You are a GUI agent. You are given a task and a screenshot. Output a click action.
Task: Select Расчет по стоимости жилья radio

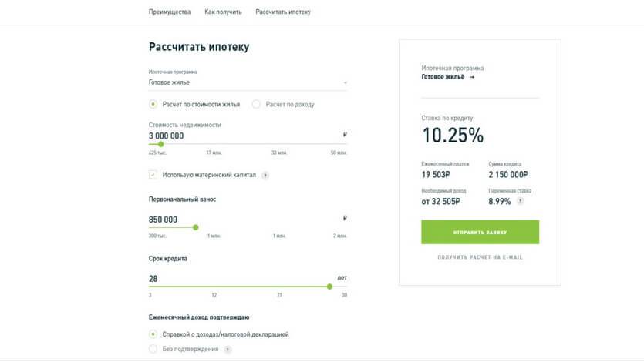click(153, 104)
